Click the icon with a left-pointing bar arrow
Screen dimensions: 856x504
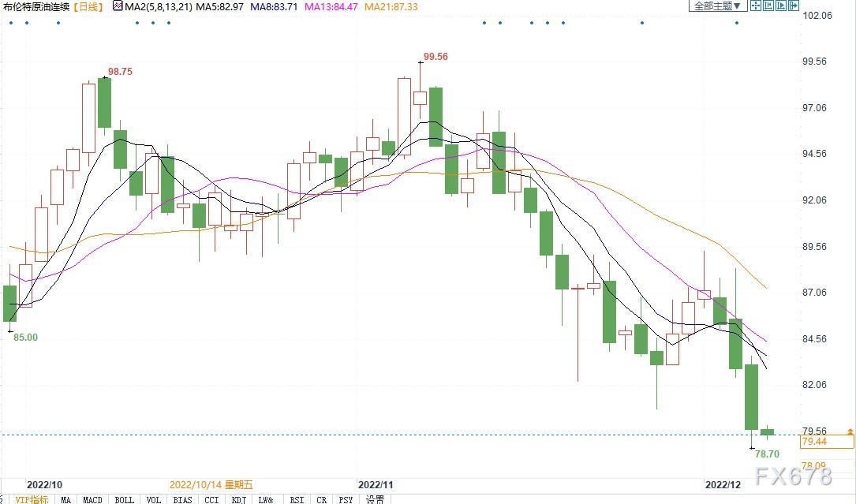pyautogui.click(x=768, y=6)
